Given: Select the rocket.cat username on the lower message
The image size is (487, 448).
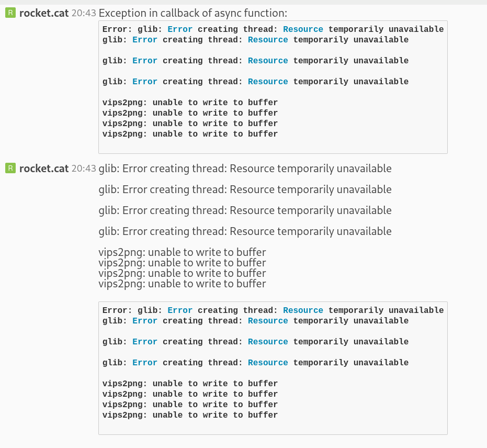Looking at the screenshot, I should (43, 169).
